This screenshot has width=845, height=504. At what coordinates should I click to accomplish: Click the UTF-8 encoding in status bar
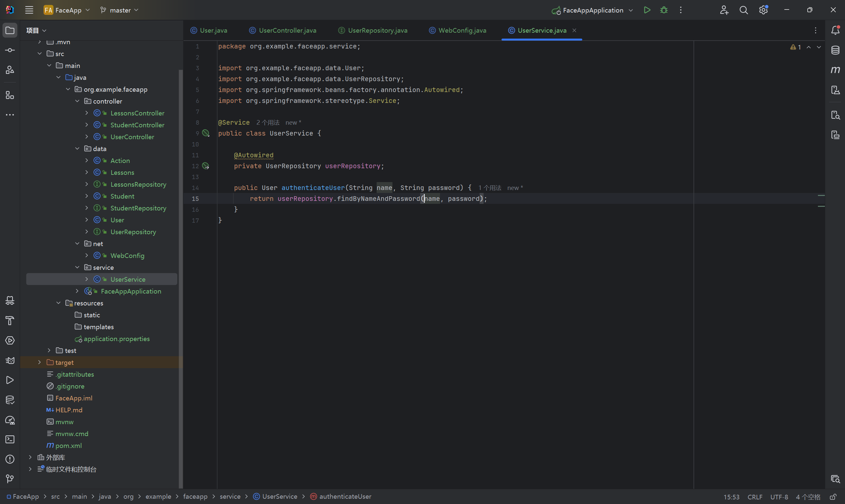[x=779, y=497]
